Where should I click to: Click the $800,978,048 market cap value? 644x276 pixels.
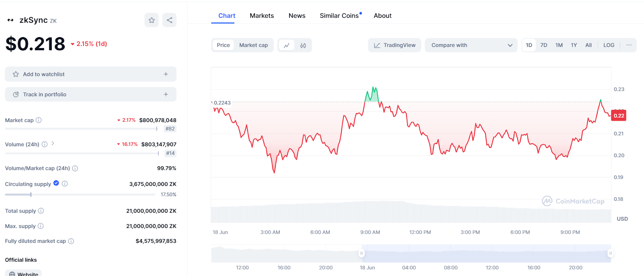tap(158, 120)
